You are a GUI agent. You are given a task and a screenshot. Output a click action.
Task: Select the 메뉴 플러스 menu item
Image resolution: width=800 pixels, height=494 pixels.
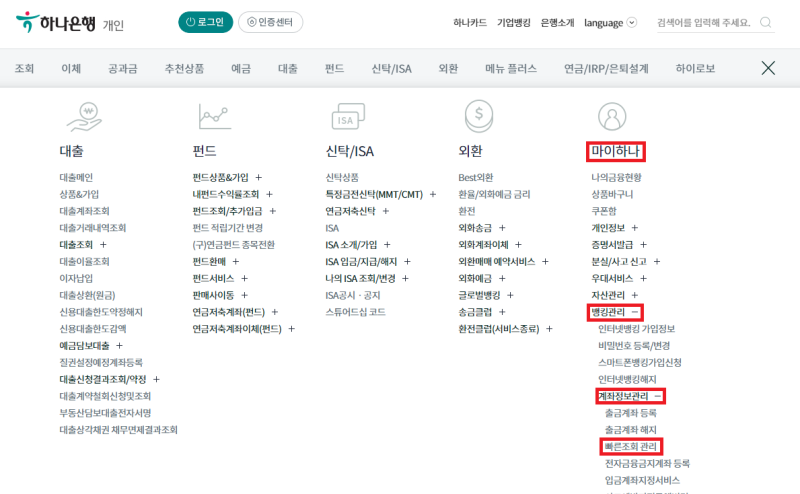(511, 68)
